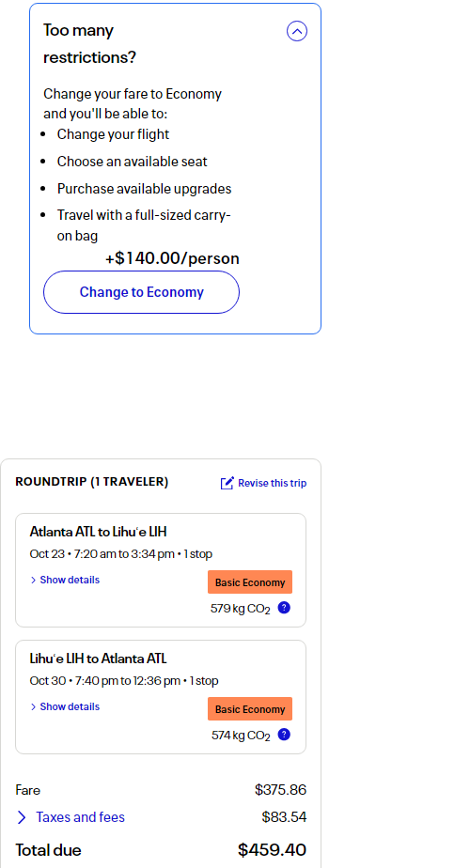Select the Basic Economy badge on the Oct 23 flight

click(x=250, y=582)
